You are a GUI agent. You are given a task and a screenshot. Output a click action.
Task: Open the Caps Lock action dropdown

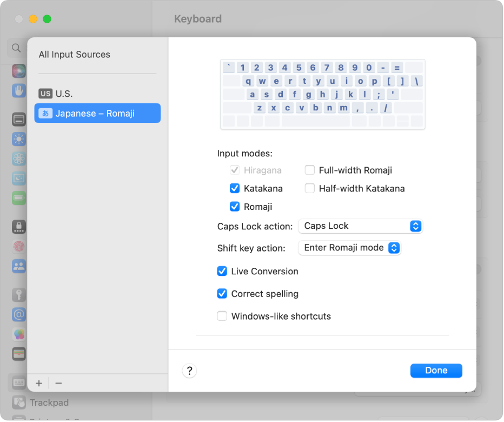(360, 226)
